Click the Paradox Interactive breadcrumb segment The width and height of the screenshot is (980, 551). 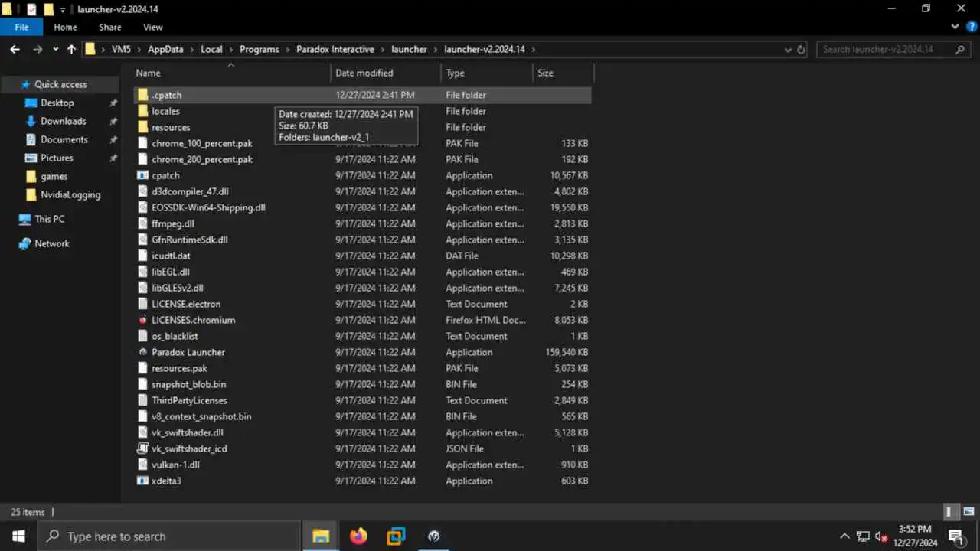click(335, 49)
